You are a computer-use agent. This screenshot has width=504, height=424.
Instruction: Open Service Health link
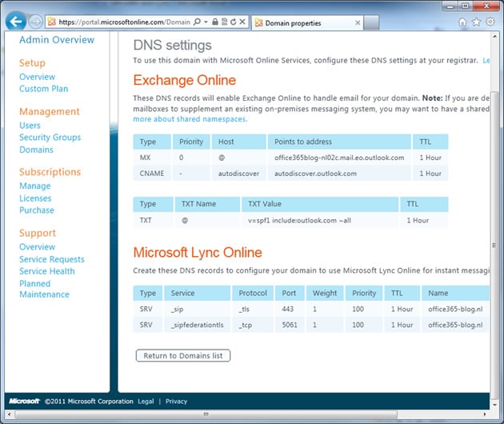(x=47, y=271)
